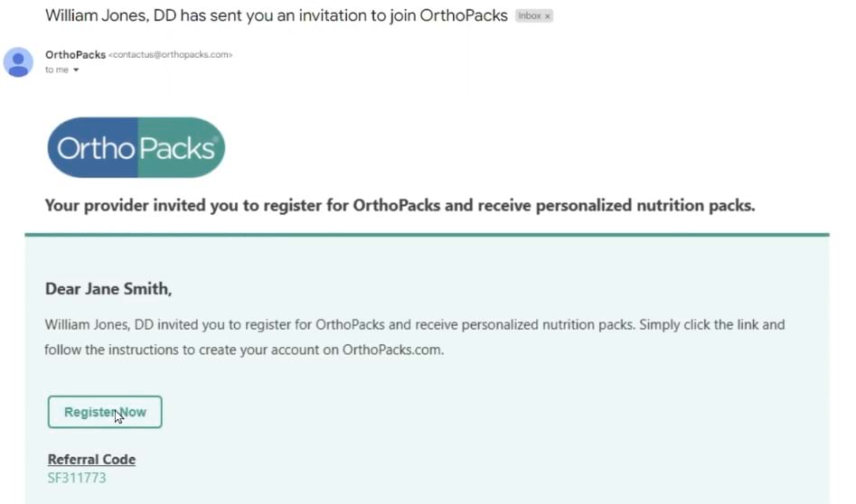Click the sender's profile avatar icon

pos(18,62)
